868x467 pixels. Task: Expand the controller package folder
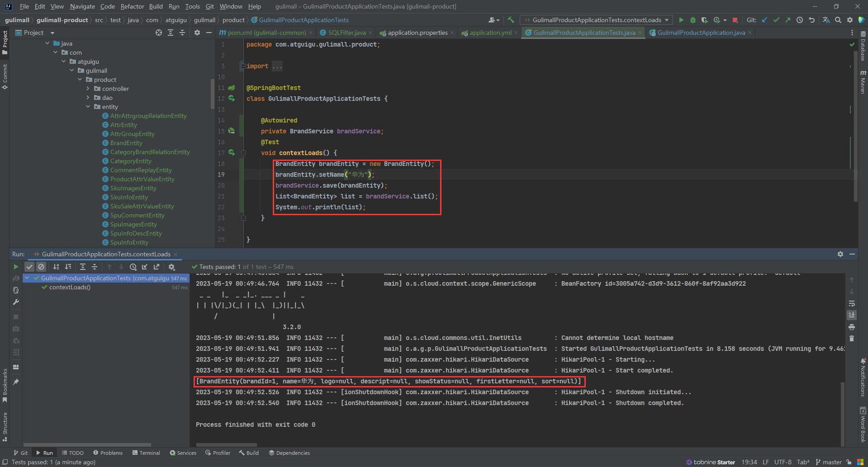[88, 89]
